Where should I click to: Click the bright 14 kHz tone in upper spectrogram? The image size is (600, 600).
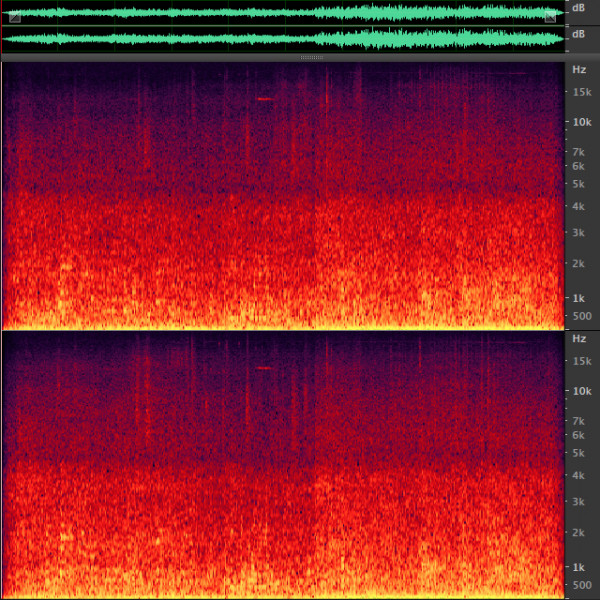pyautogui.click(x=265, y=99)
